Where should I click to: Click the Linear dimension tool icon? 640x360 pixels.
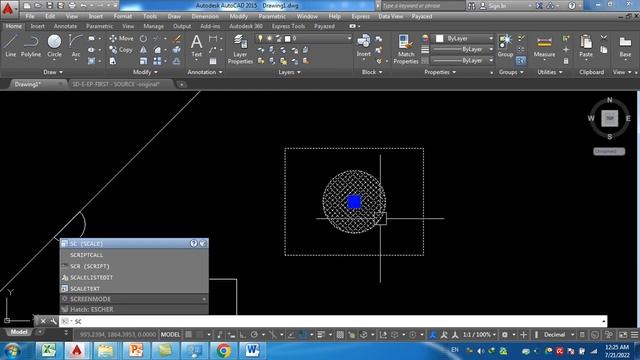pyautogui.click(x=213, y=39)
